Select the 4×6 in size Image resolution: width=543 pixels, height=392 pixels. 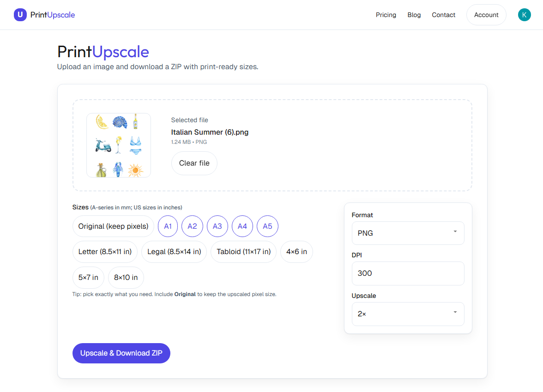point(296,252)
